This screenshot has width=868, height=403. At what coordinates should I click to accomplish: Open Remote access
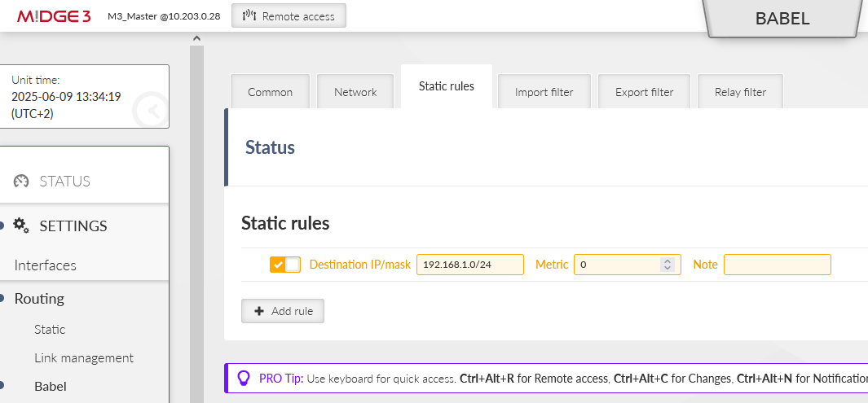point(289,16)
